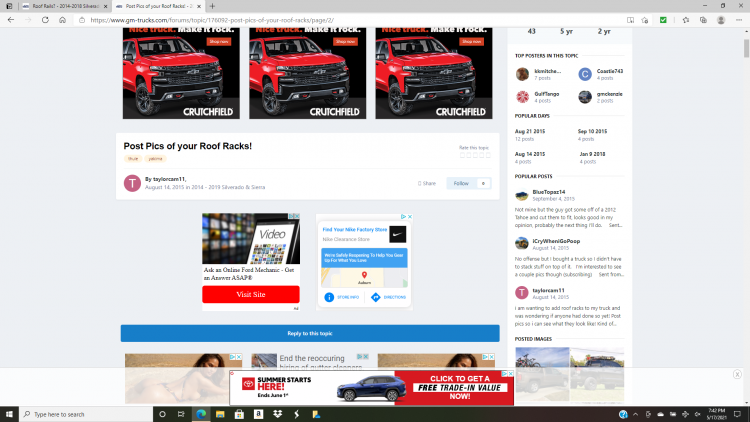Screen dimensions: 750x422
Task: Open gmckenzie top poster profile
Action: coord(609,94)
